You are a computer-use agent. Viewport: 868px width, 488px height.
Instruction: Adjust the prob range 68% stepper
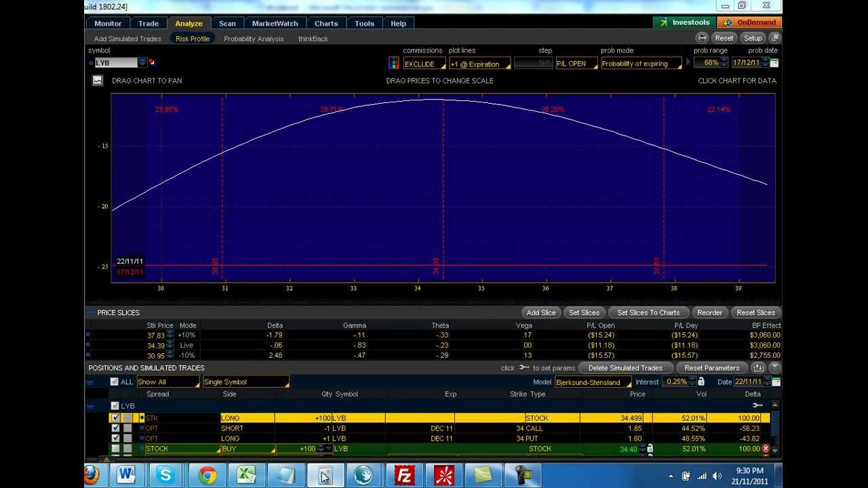pos(724,62)
